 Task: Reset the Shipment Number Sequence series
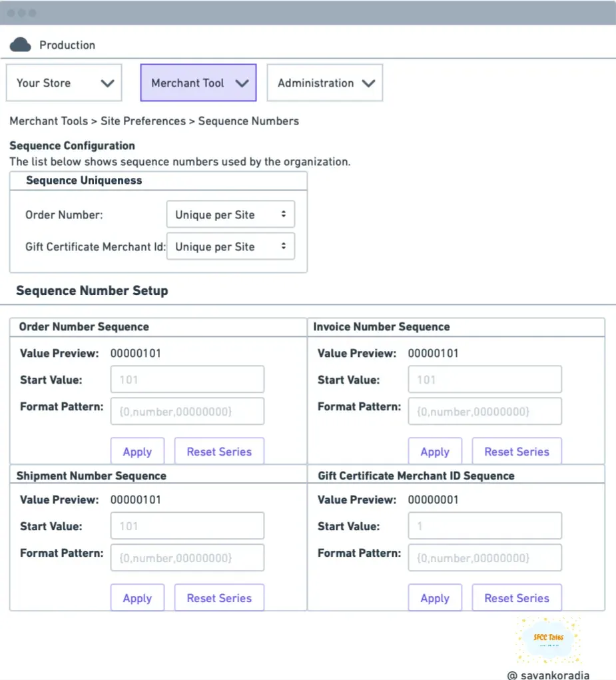tap(219, 597)
